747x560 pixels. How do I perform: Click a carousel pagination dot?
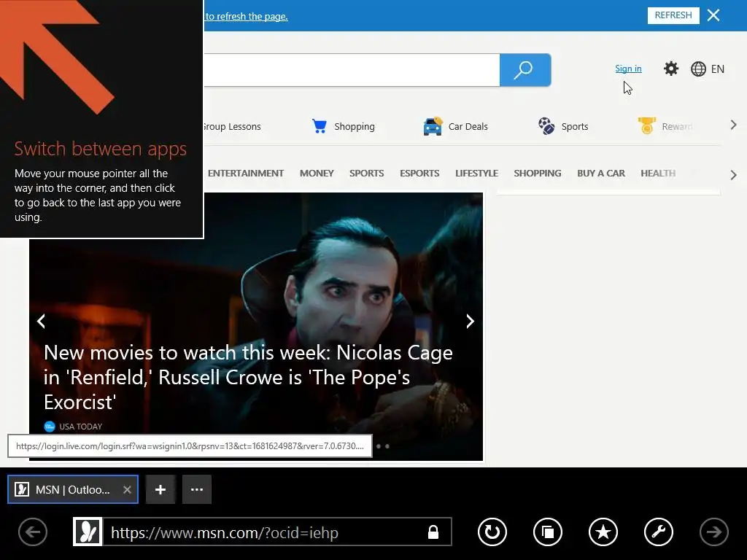[387, 446]
